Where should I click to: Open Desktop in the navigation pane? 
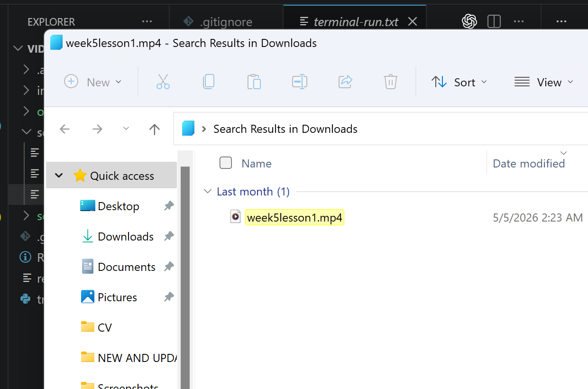(x=119, y=206)
